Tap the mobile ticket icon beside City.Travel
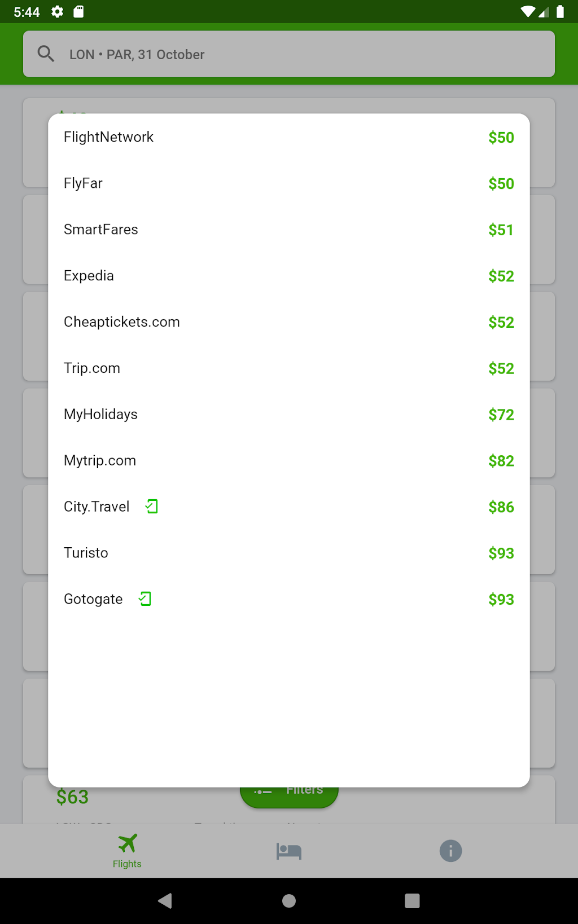 point(151,507)
